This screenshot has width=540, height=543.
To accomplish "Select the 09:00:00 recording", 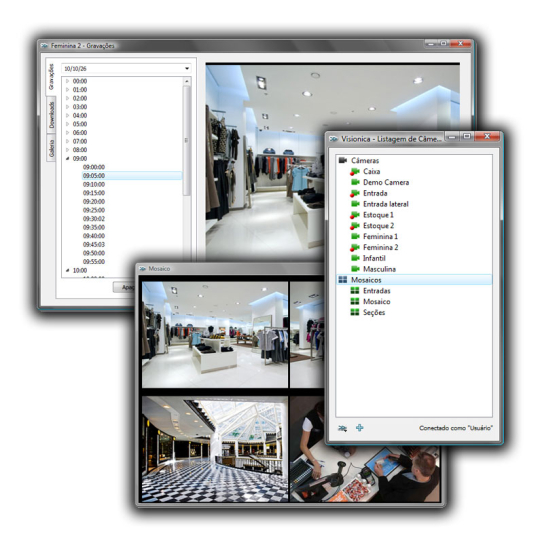I will pos(94,167).
